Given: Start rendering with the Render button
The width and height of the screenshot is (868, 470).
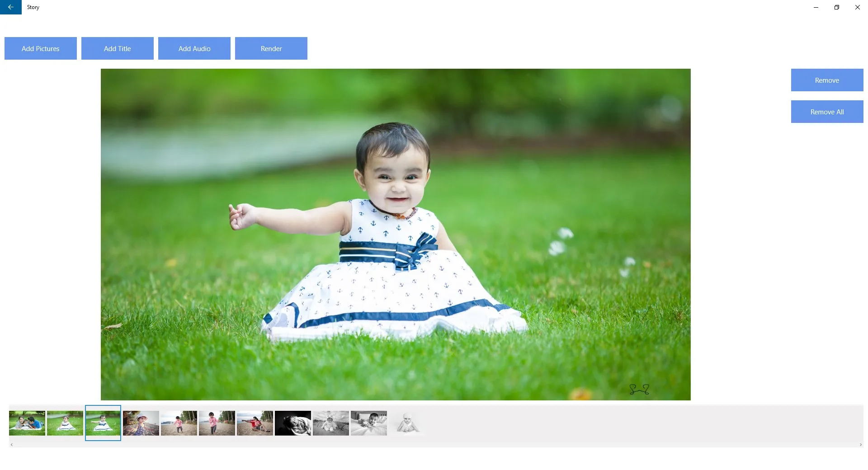Looking at the screenshot, I should coord(271,48).
